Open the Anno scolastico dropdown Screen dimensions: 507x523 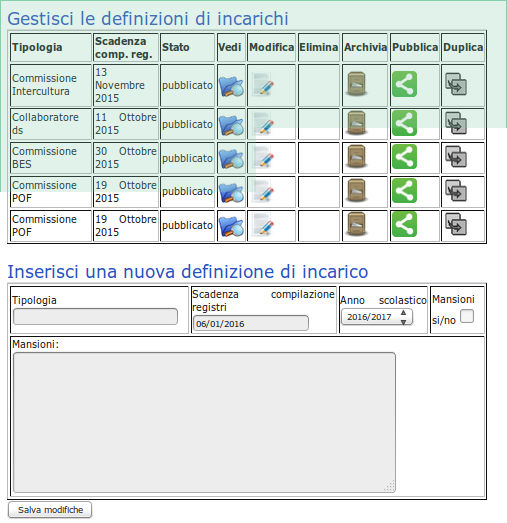coord(377,317)
